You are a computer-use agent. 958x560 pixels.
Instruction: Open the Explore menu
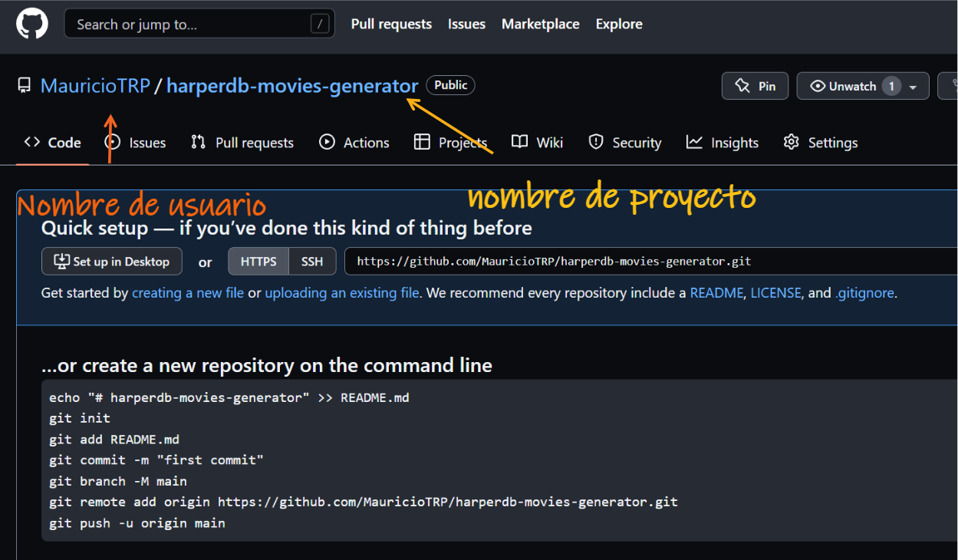(618, 23)
